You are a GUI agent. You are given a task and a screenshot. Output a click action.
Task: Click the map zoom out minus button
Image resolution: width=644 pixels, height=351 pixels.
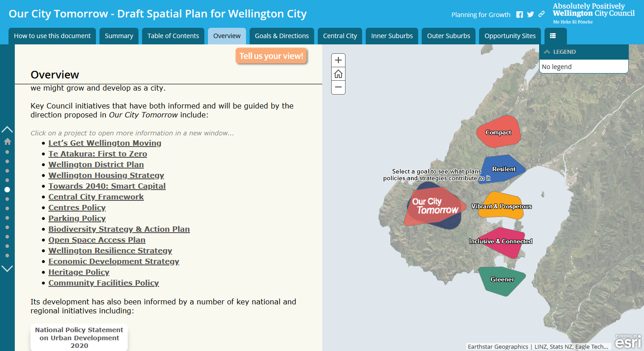tap(338, 87)
